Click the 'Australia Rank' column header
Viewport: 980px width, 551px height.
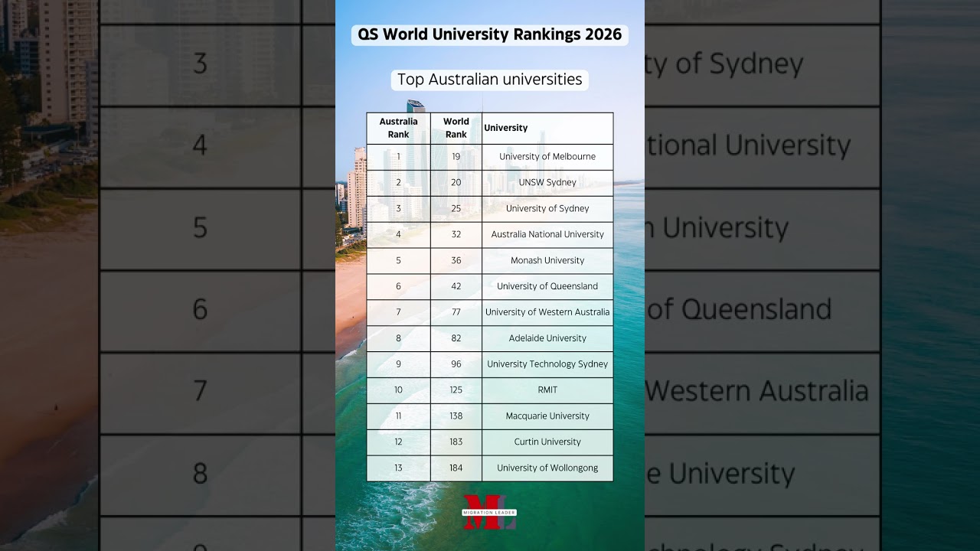[x=398, y=128]
